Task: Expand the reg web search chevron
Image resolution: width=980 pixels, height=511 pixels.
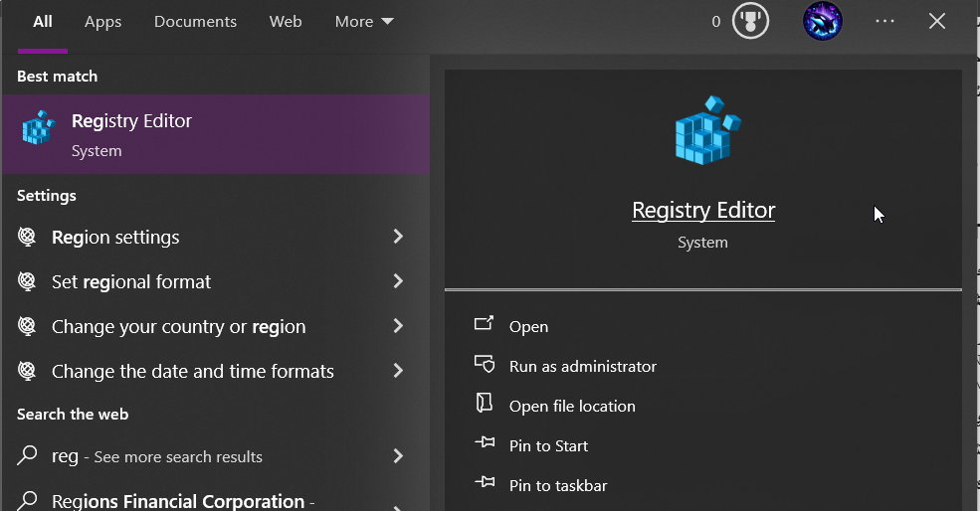Action: 398,455
